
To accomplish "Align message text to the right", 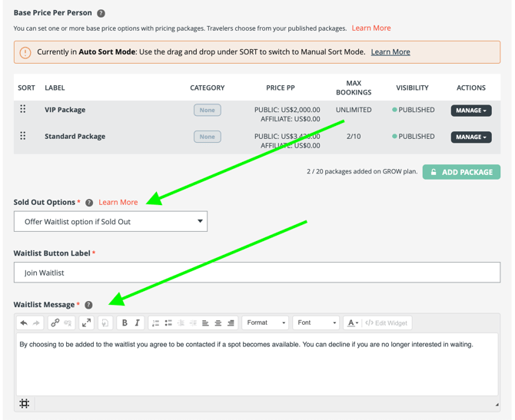I will tap(231, 323).
